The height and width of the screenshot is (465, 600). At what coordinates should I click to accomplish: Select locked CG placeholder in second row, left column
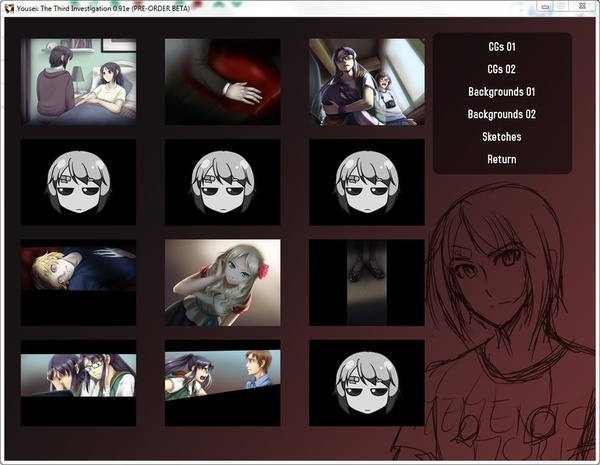(x=78, y=182)
